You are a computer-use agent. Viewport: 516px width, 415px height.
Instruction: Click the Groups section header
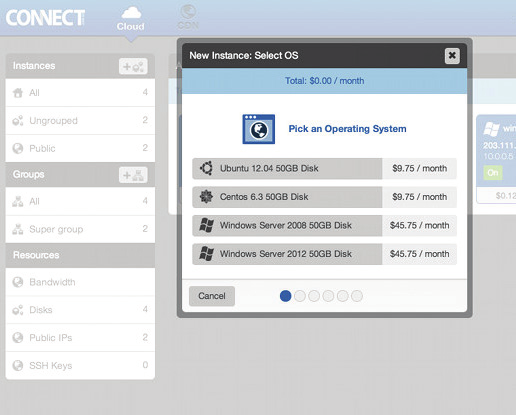click(x=80, y=175)
